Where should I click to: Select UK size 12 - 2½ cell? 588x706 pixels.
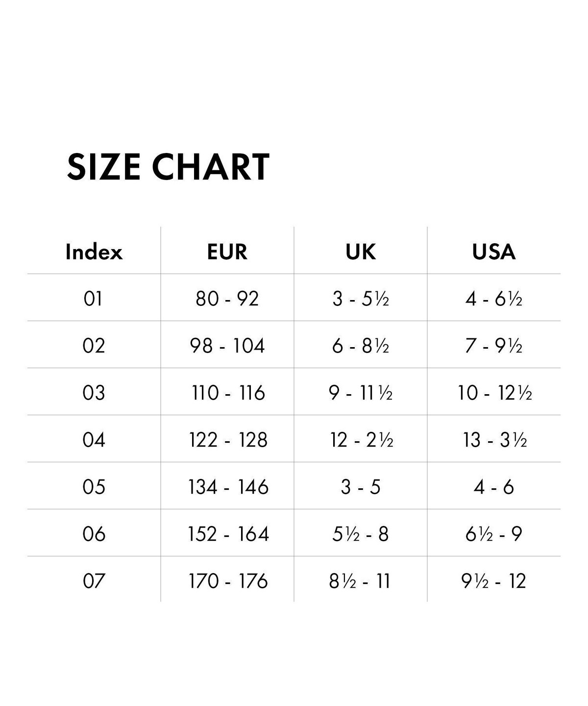[361, 440]
